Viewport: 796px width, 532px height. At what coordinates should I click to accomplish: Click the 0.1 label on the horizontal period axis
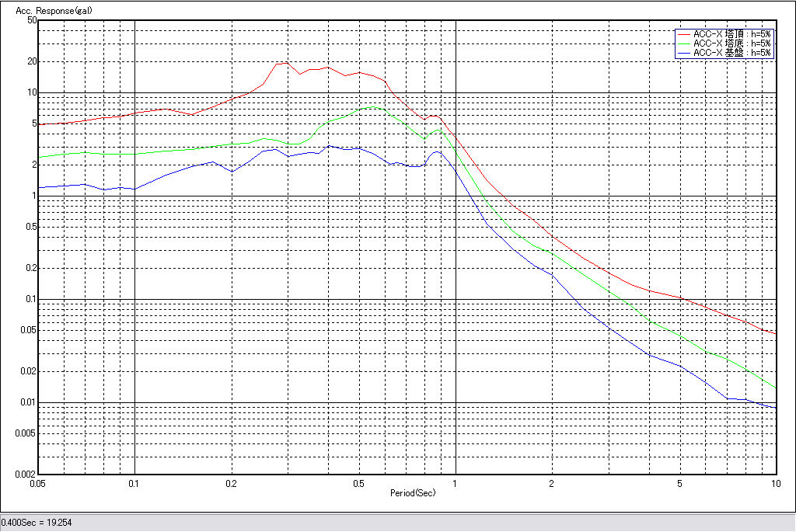[135, 484]
